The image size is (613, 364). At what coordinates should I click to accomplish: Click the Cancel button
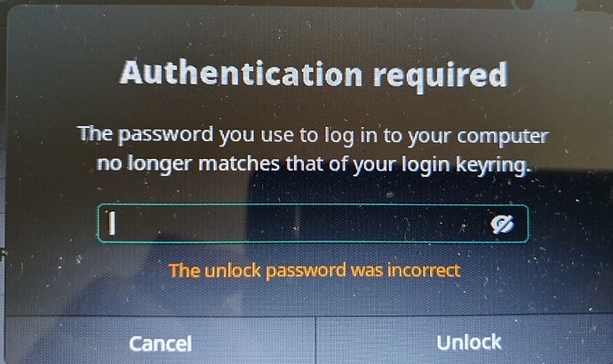coord(160,344)
